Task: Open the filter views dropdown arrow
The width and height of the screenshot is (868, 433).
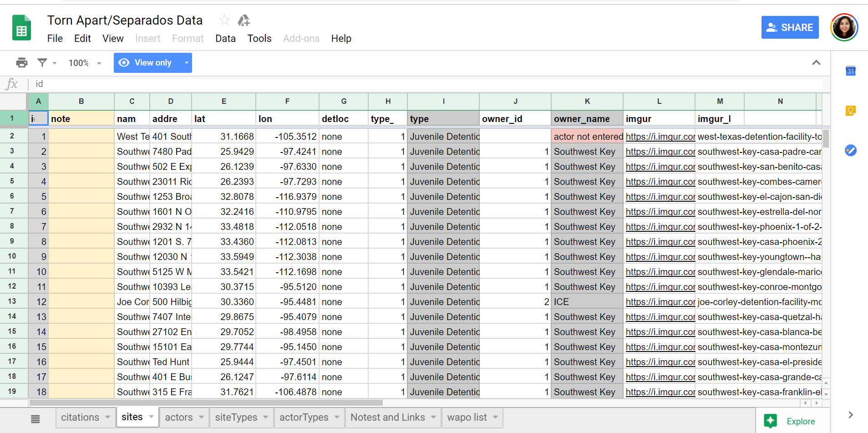Action: 55,63
